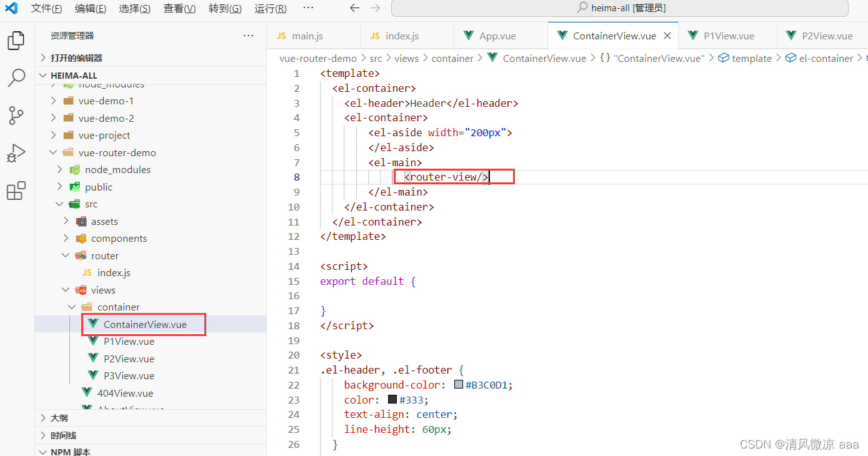Open the 选择(S) menu

coord(134,9)
